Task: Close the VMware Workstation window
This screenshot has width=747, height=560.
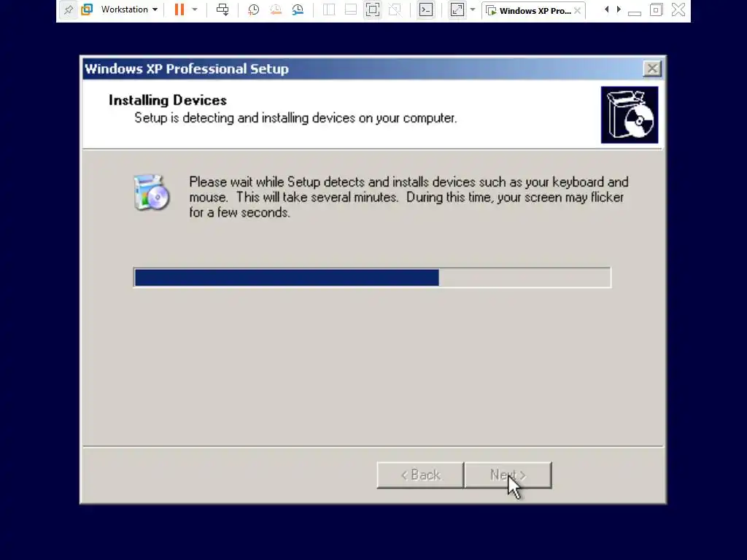Action: pyautogui.click(x=678, y=9)
